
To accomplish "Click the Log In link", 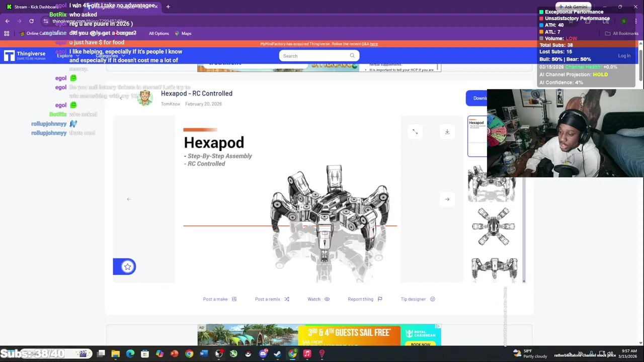I will (x=624, y=56).
